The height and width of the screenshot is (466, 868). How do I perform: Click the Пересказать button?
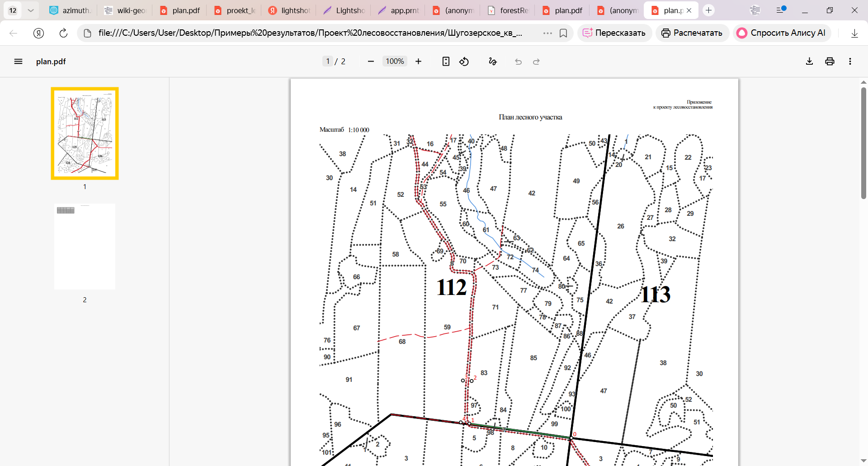click(x=614, y=33)
